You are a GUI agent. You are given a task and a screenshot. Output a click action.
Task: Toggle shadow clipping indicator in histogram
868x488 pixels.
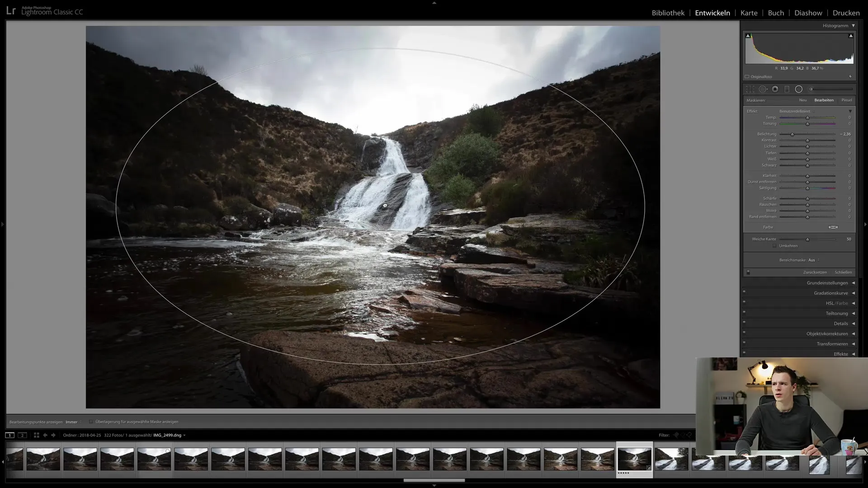[748, 36]
